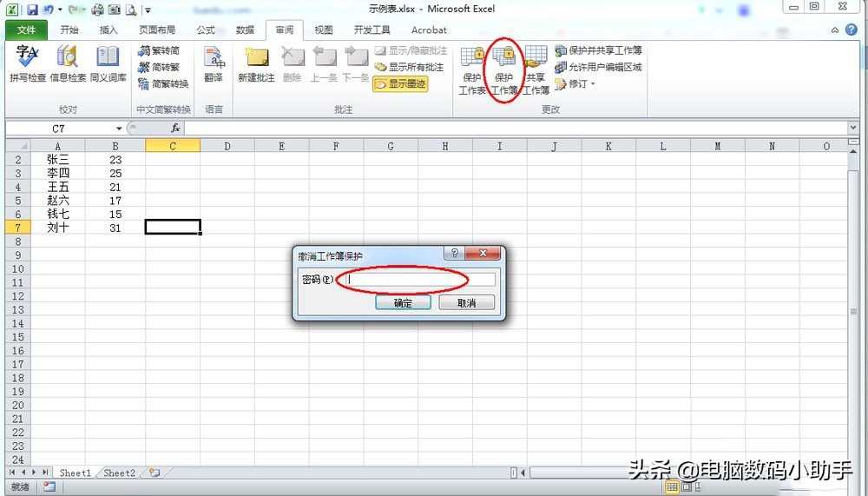Click 允许用户编辑区域

(598, 67)
